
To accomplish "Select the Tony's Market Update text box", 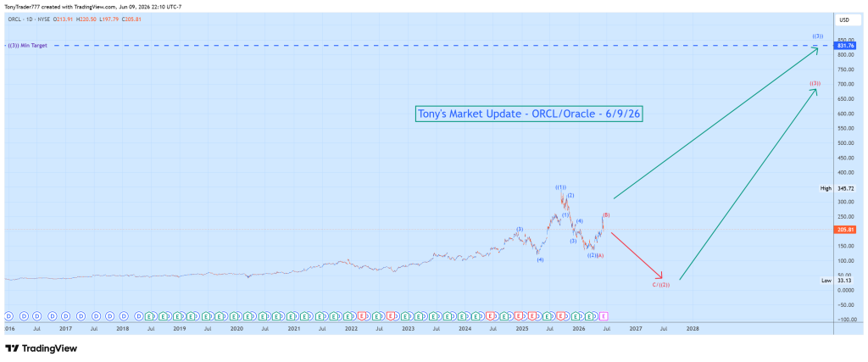I will 529,114.
